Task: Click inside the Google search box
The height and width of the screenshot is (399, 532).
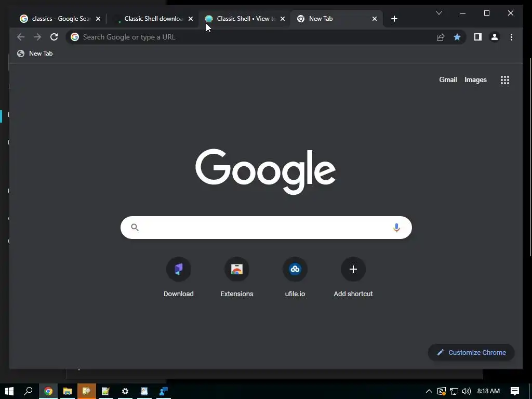Action: tap(266, 228)
